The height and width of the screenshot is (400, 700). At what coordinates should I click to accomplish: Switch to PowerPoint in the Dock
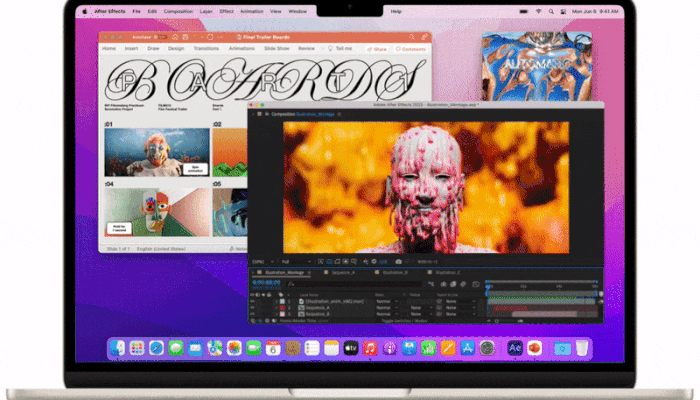534,348
